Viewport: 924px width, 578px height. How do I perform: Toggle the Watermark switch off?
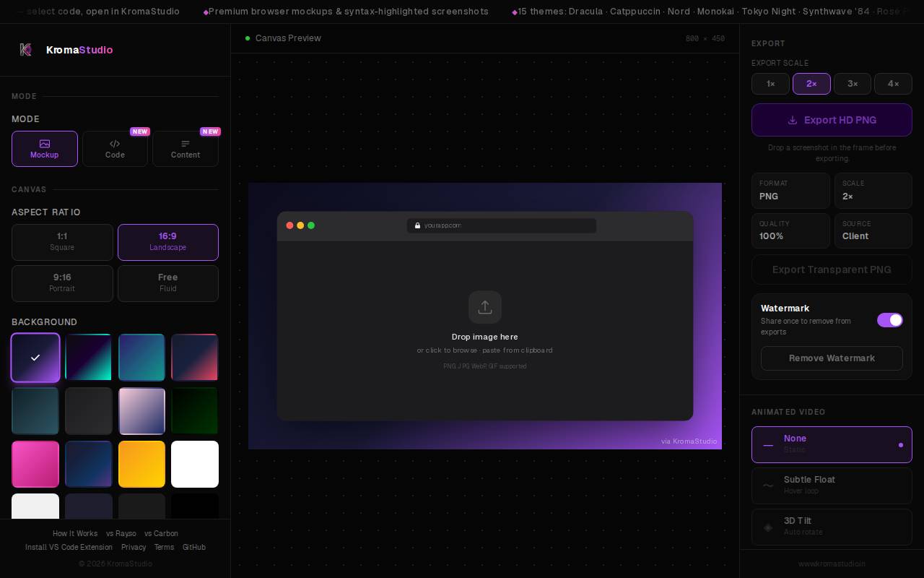click(x=890, y=320)
